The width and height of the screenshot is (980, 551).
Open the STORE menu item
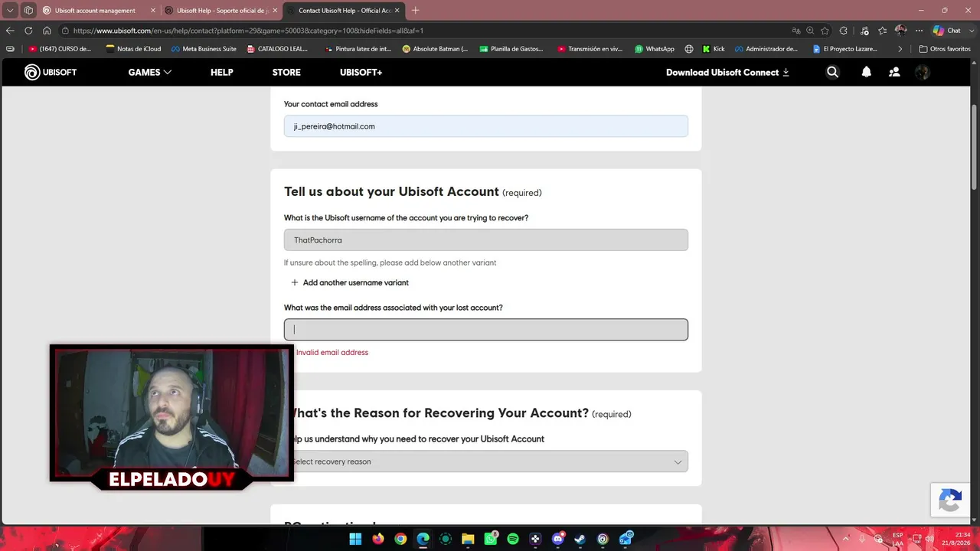286,72
